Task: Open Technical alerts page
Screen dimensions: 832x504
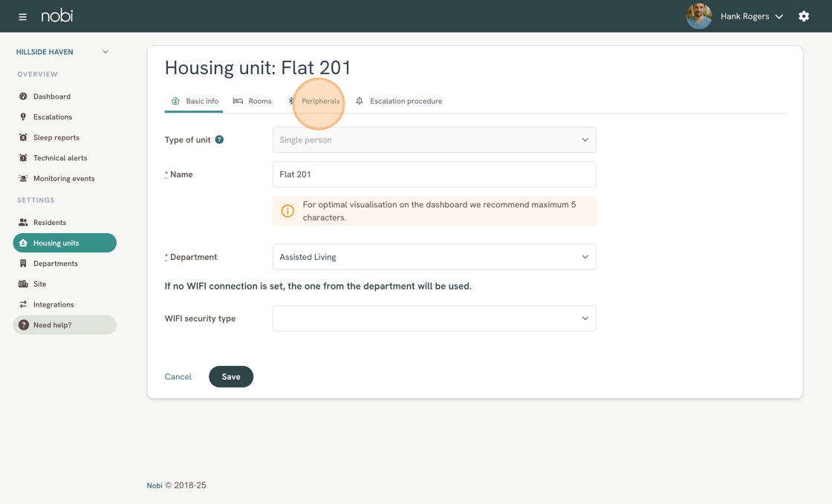Action: click(x=59, y=158)
